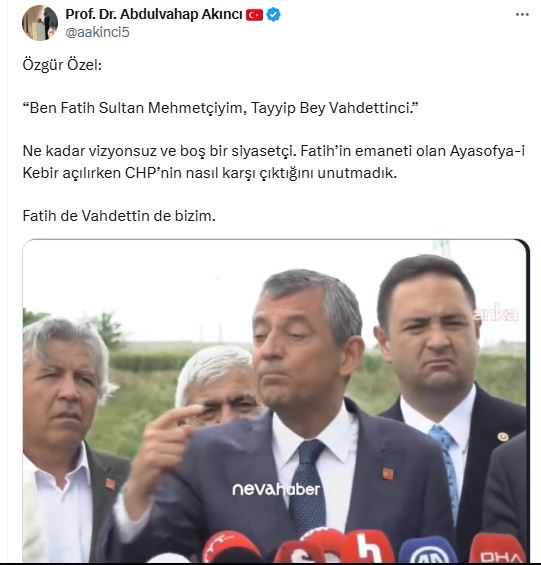Viewport: 541px width, 565px height.
Task: Click 'Fatih de Vahdettin de bizim.' sentence
Action: coord(119,216)
